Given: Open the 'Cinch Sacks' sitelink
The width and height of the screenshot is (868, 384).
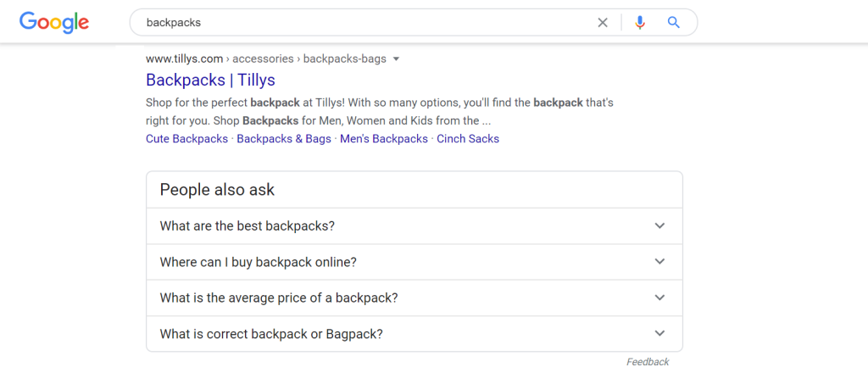Looking at the screenshot, I should pyautogui.click(x=468, y=138).
